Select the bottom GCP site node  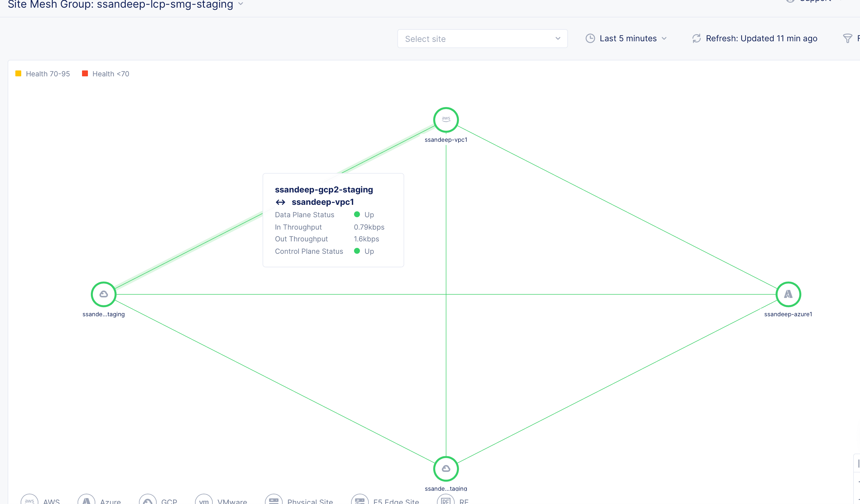tap(446, 469)
